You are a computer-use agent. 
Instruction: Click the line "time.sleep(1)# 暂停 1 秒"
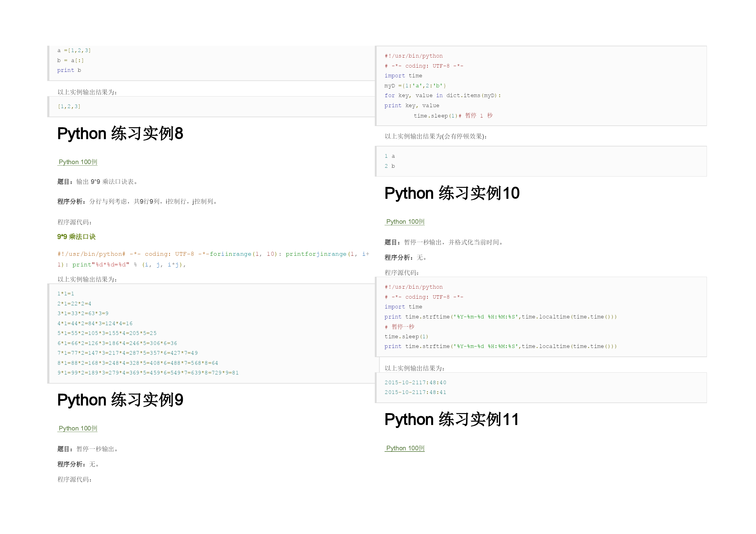[453, 115]
